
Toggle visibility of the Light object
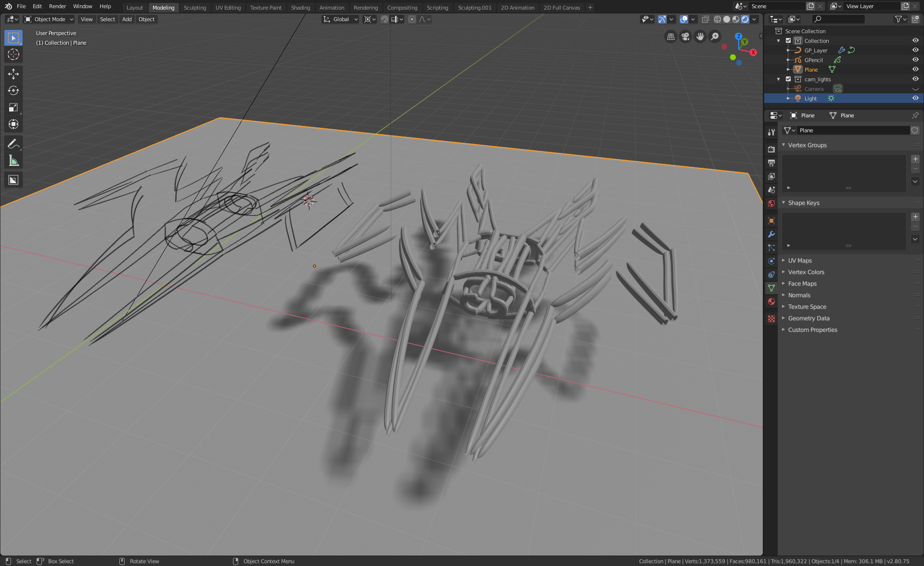click(x=915, y=98)
